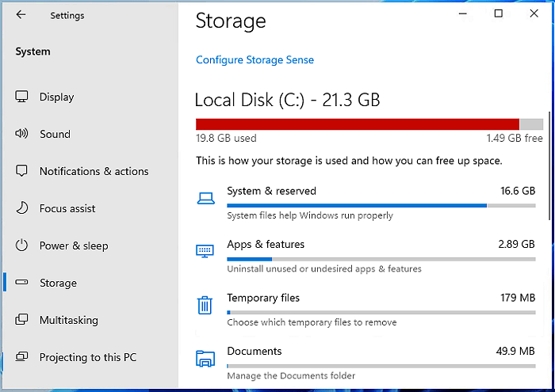The image size is (555, 392).
Task: Open Focus assist settings page
Action: point(67,208)
